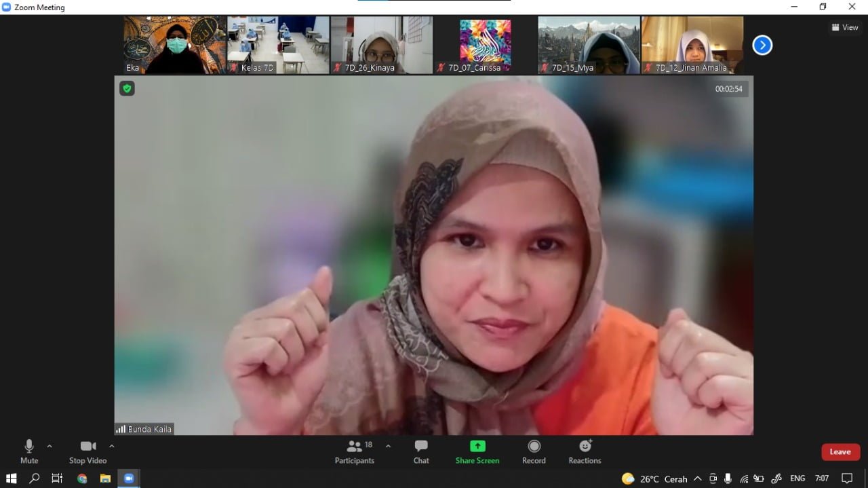Viewport: 868px width, 488px height.
Task: Switch the ENG input language
Action: [x=797, y=478]
